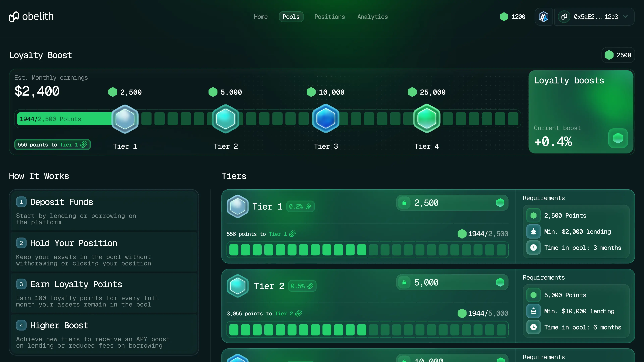Click the Tier 4 green hexagon on the progress bar
This screenshot has height=362, width=644.
tap(427, 119)
